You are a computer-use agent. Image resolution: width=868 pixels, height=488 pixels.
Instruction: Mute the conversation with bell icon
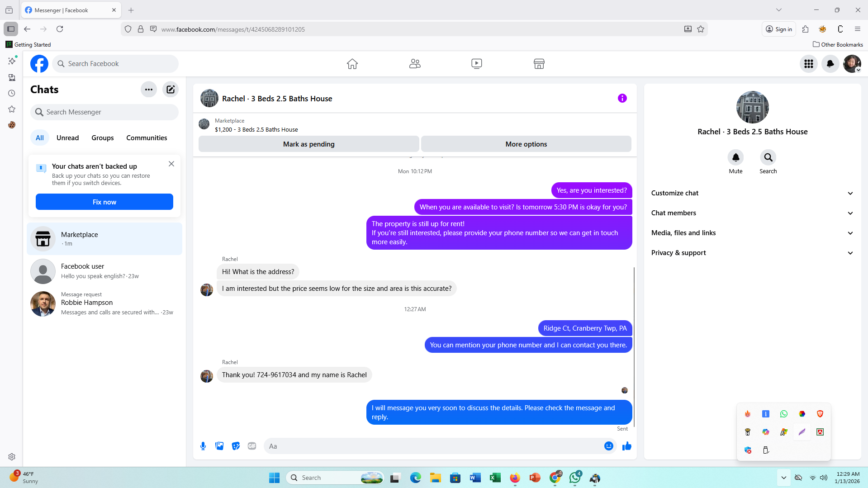[x=735, y=157]
